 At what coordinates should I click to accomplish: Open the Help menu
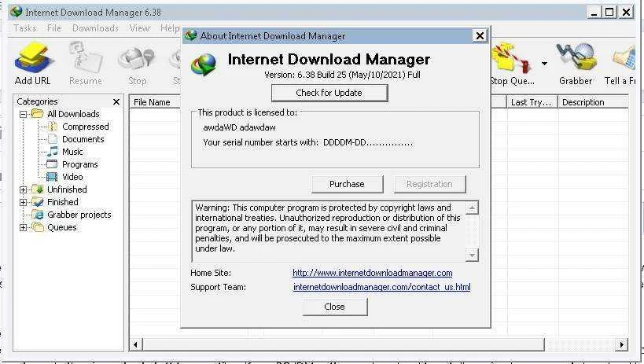click(170, 28)
